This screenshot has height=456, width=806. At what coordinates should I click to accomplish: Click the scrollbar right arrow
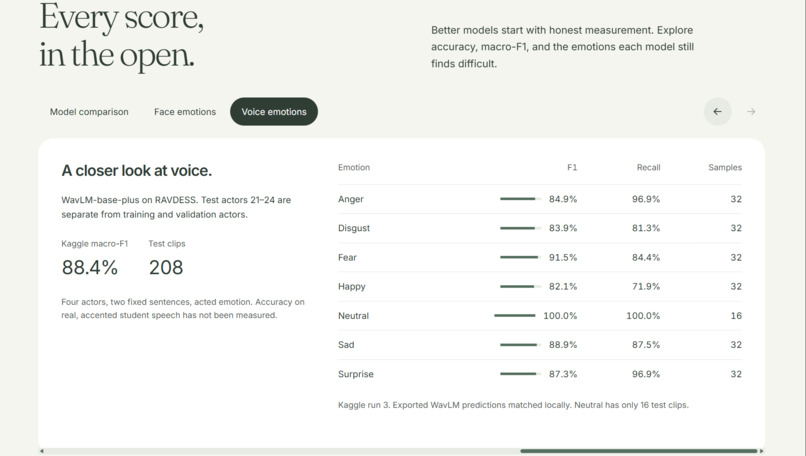761,451
